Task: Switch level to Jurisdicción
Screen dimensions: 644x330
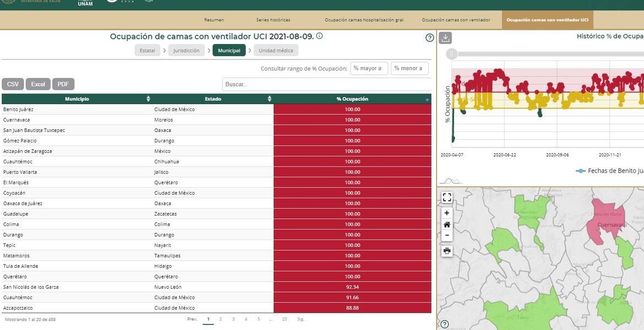Action: 186,51
